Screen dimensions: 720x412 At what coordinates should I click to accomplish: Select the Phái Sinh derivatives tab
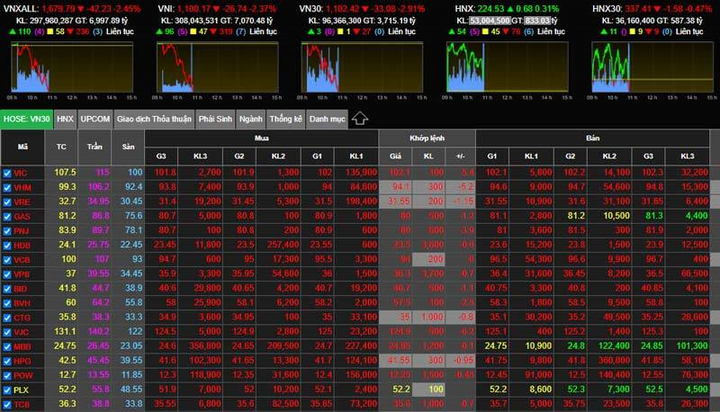(x=215, y=119)
